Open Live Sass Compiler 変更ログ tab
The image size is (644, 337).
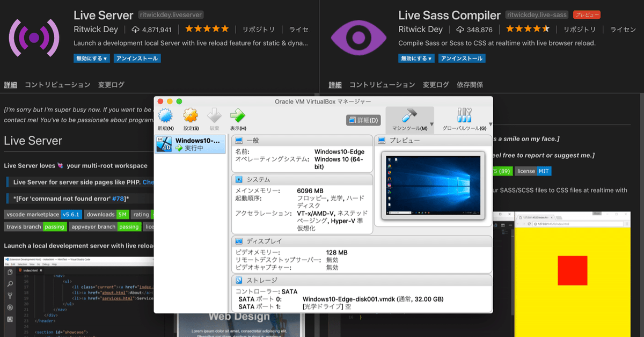tap(436, 85)
